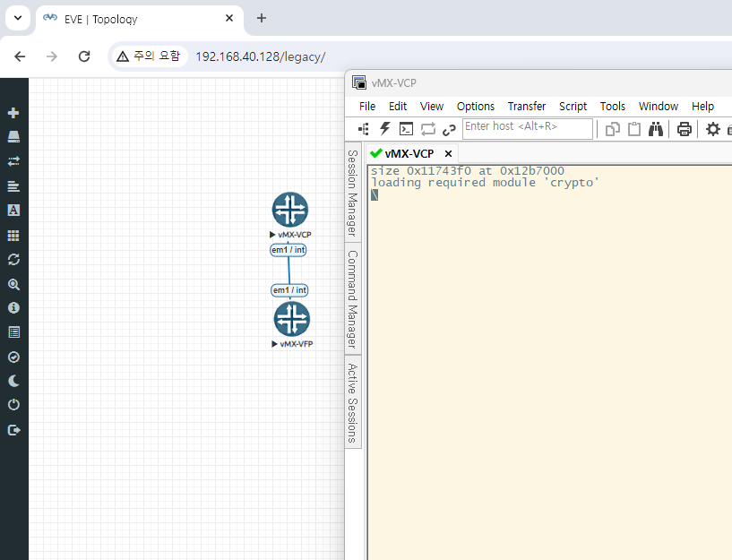Click terminal line loading required module 'crypto'
This screenshot has height=560, width=732.
(485, 183)
